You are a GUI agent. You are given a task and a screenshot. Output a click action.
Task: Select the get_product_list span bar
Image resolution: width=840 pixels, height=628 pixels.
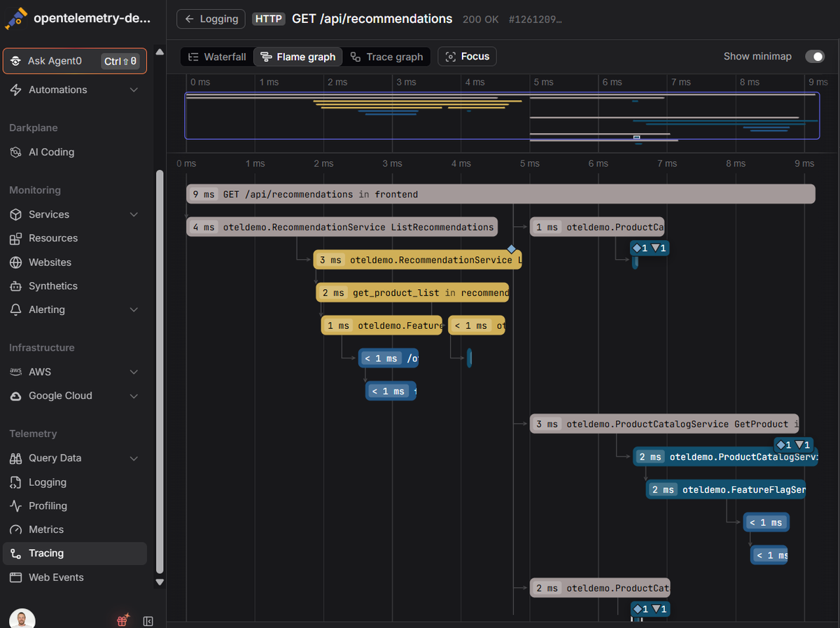click(412, 293)
